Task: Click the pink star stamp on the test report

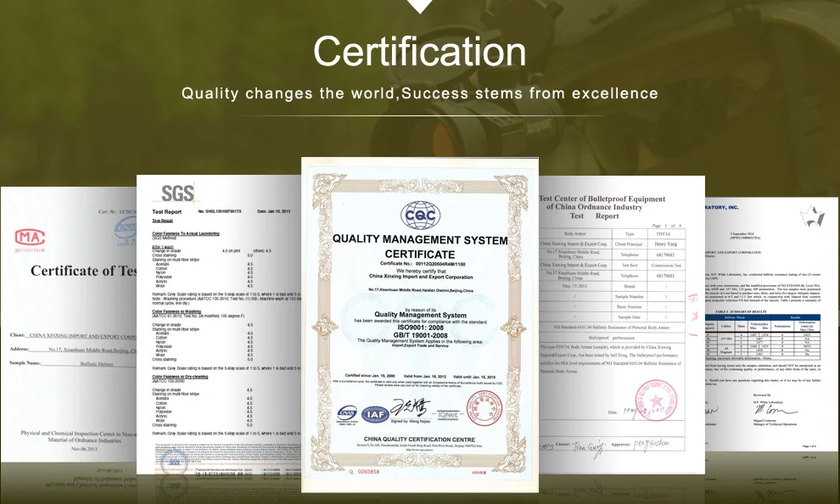Action: [x=656, y=400]
